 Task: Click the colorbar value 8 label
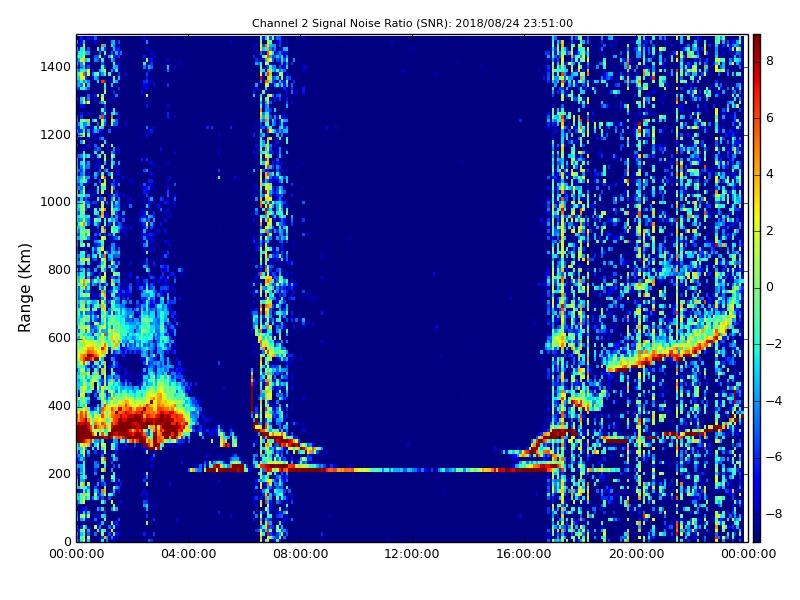click(770, 61)
